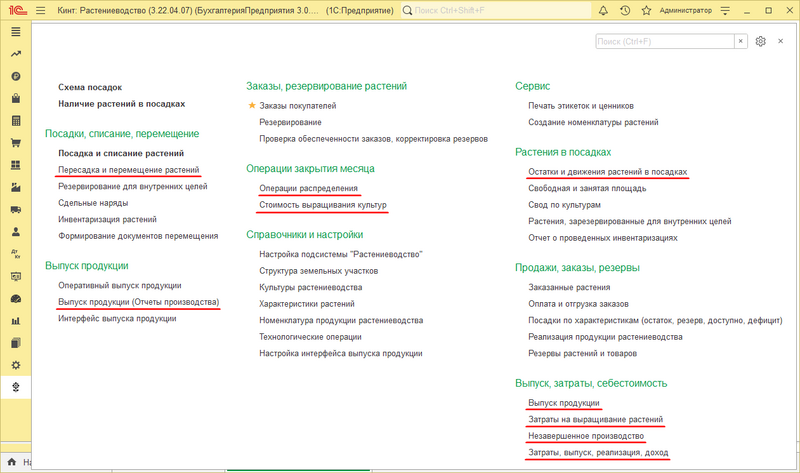The image size is (800, 473).
Task: Open Резервирование для внутренних целей
Action: (x=133, y=186)
